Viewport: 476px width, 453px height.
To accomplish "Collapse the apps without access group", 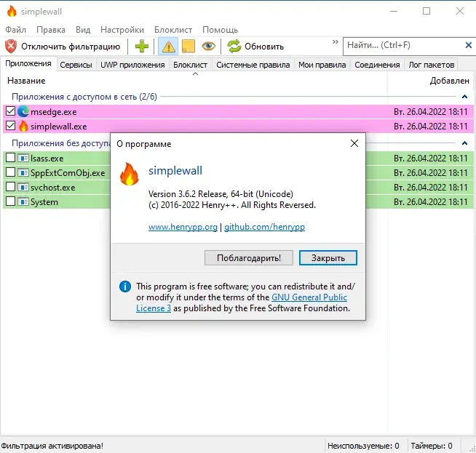I will pos(464,143).
